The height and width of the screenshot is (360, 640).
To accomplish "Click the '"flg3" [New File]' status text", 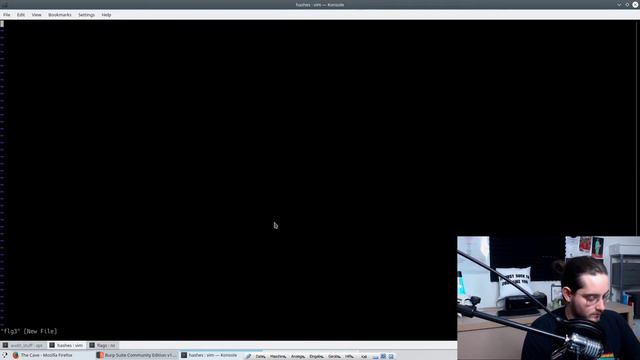I will 29,331.
